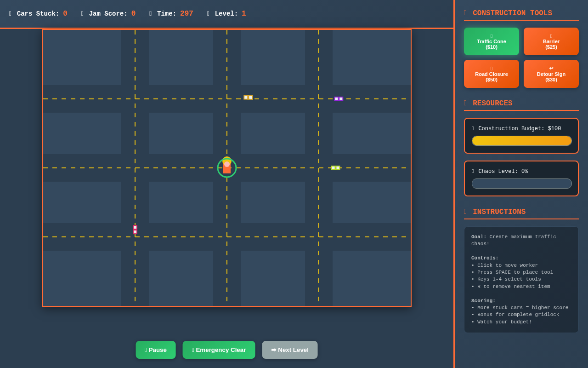Pause the game
Screen dimensions: 588x368
[x=155, y=350]
